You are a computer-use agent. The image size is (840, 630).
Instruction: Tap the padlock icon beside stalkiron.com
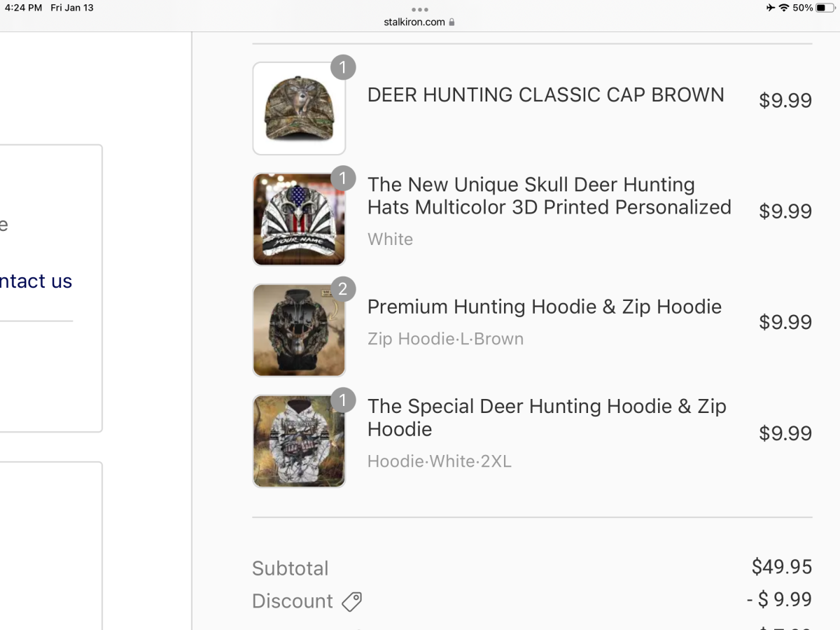(452, 22)
